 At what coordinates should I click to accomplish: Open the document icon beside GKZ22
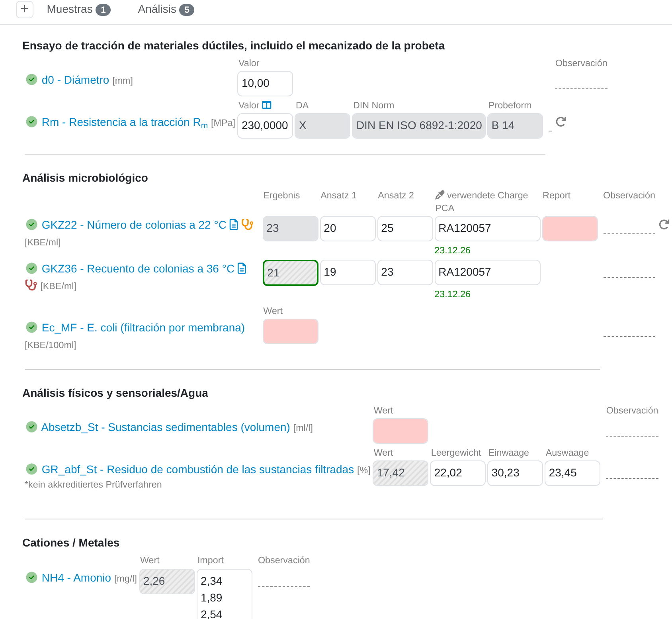[x=234, y=225]
